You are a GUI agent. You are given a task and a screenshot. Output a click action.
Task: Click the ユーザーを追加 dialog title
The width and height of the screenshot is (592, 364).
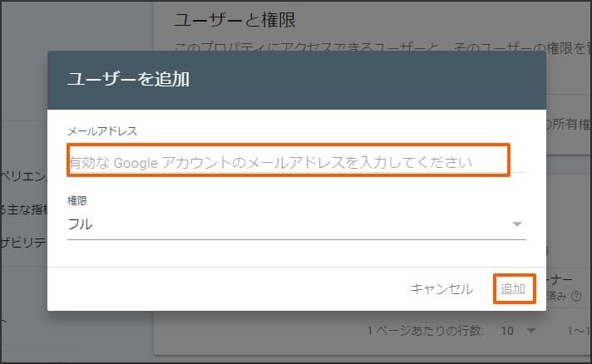coord(128,79)
